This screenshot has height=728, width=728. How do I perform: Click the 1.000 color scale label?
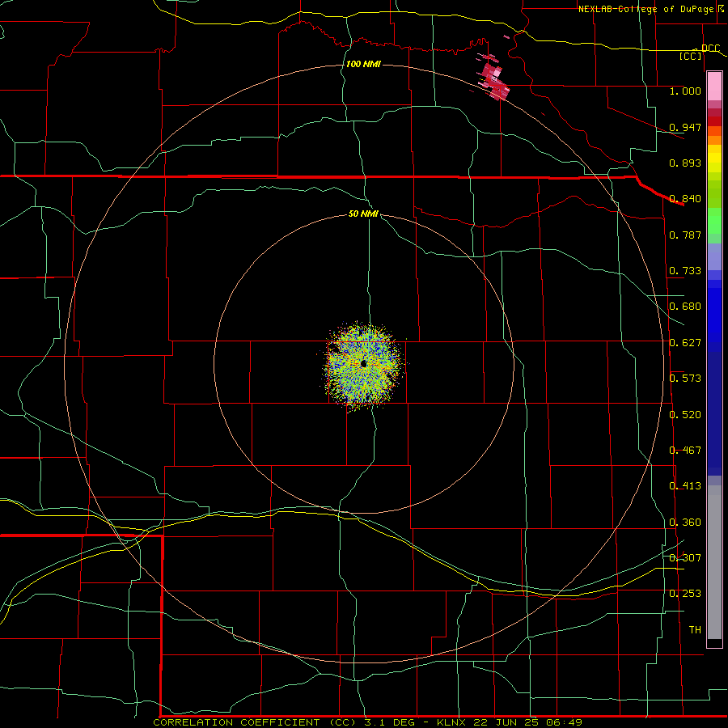685,91
